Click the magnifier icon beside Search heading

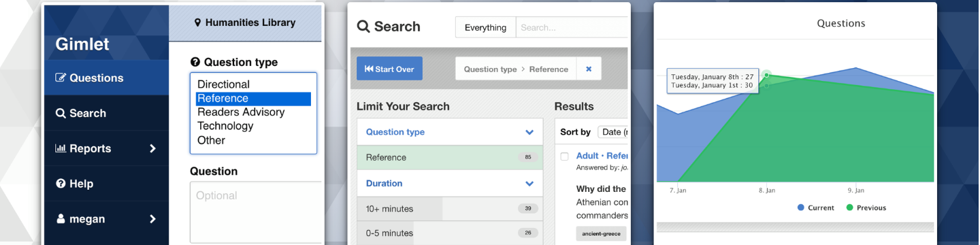pos(363,27)
